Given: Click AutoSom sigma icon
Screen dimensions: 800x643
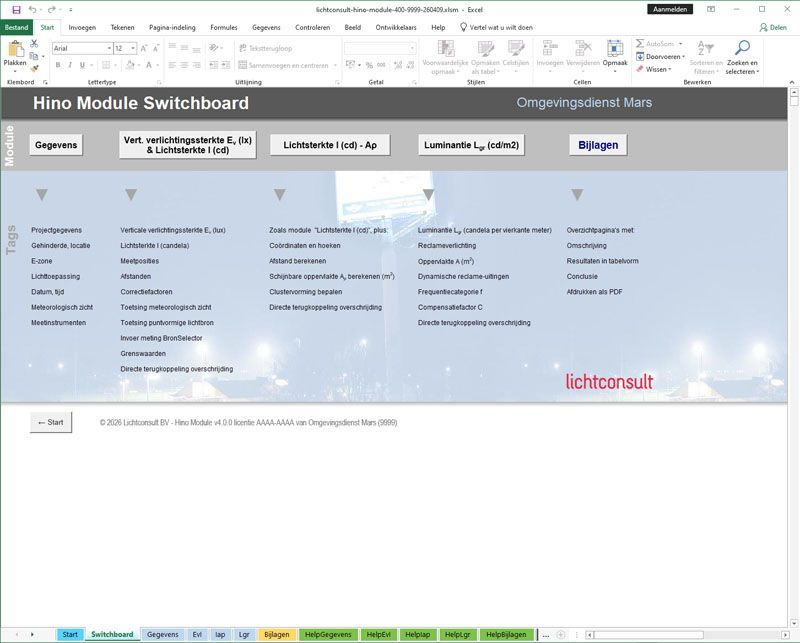Looking at the screenshot, I should [640, 44].
